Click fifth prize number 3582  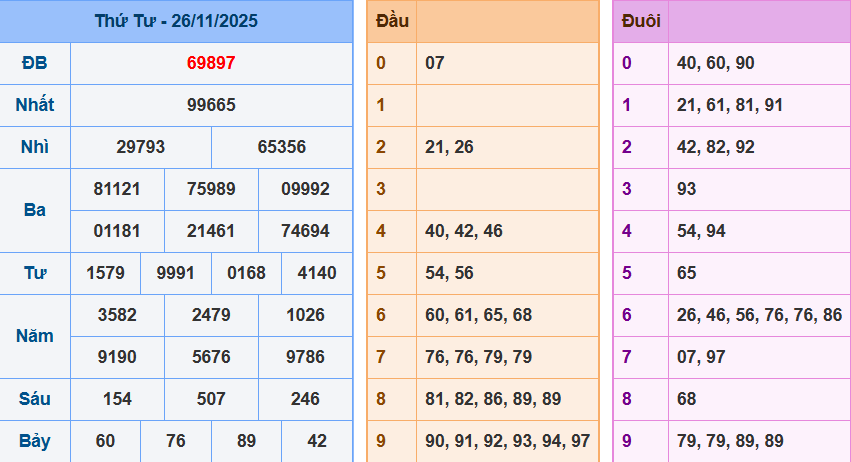coord(117,315)
